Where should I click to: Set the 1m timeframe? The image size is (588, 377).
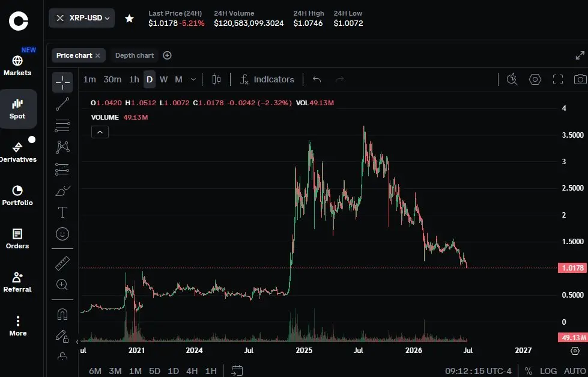pos(89,79)
